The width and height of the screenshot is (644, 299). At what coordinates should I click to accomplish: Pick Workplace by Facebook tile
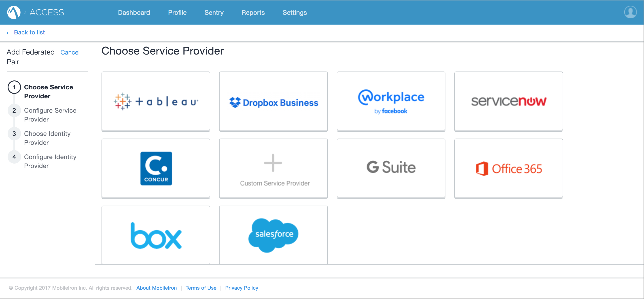(391, 101)
